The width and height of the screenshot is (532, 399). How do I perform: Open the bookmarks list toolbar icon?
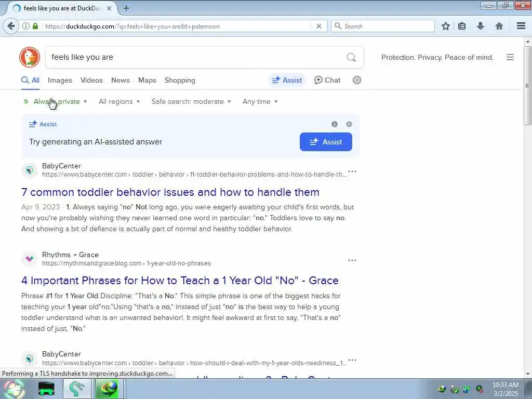462,26
